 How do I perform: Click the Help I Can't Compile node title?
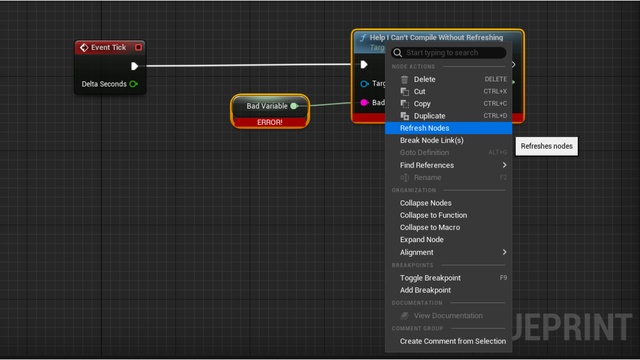[436, 38]
